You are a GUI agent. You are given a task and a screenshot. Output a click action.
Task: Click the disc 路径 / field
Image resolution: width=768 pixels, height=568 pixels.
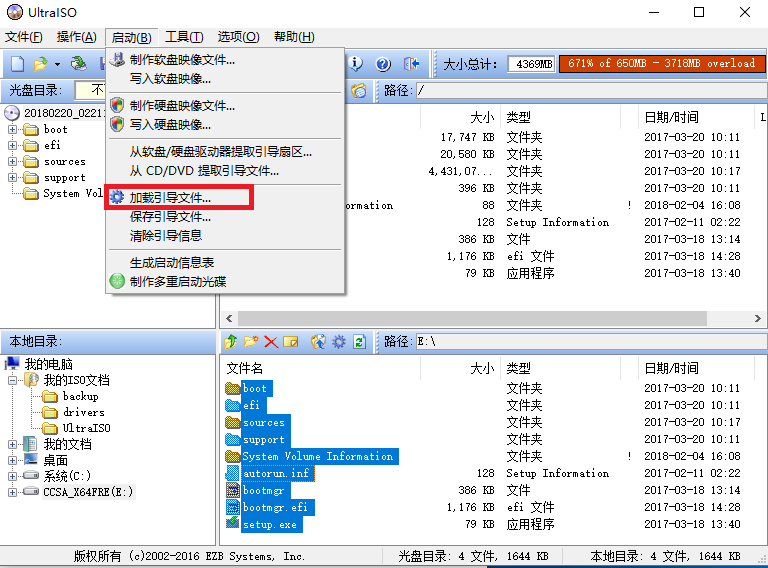point(591,91)
